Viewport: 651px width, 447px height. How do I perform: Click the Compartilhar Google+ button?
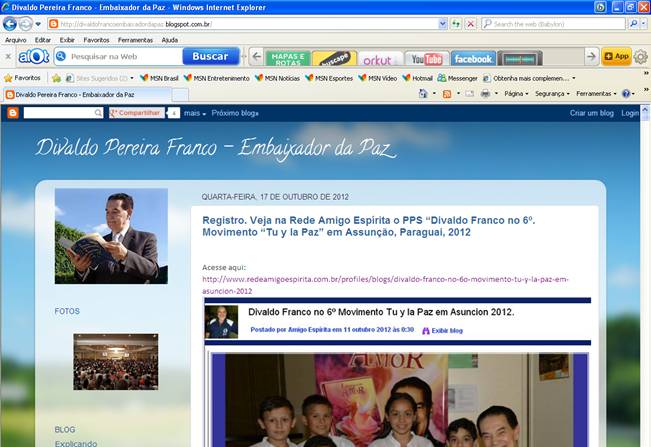[x=137, y=112]
